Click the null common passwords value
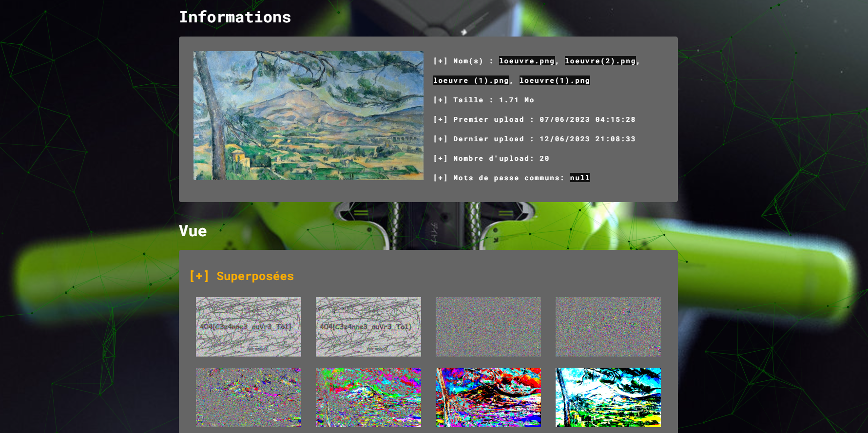Screen dimensions: 868x433 pos(580,178)
